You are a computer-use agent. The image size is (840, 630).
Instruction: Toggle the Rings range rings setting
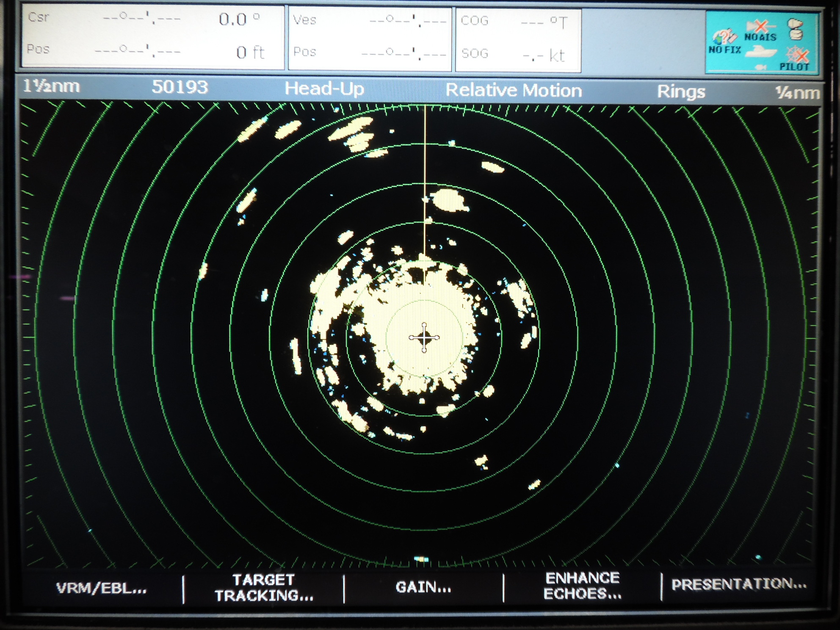click(681, 92)
